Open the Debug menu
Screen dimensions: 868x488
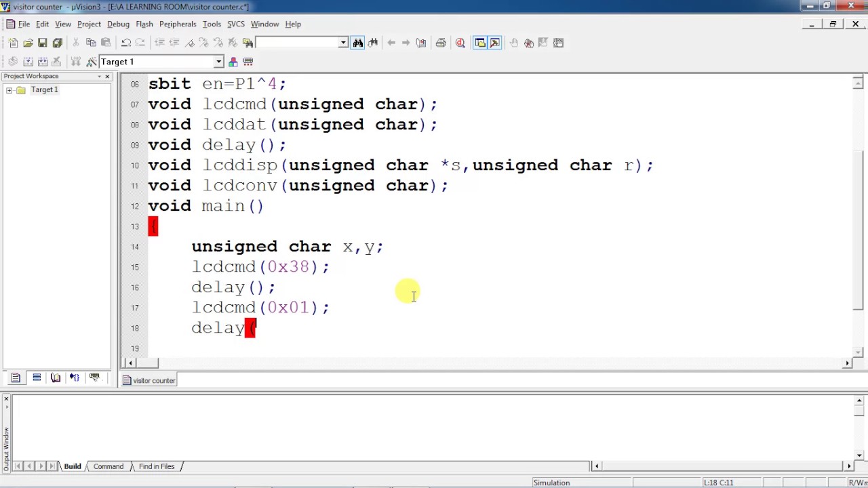[x=118, y=24]
